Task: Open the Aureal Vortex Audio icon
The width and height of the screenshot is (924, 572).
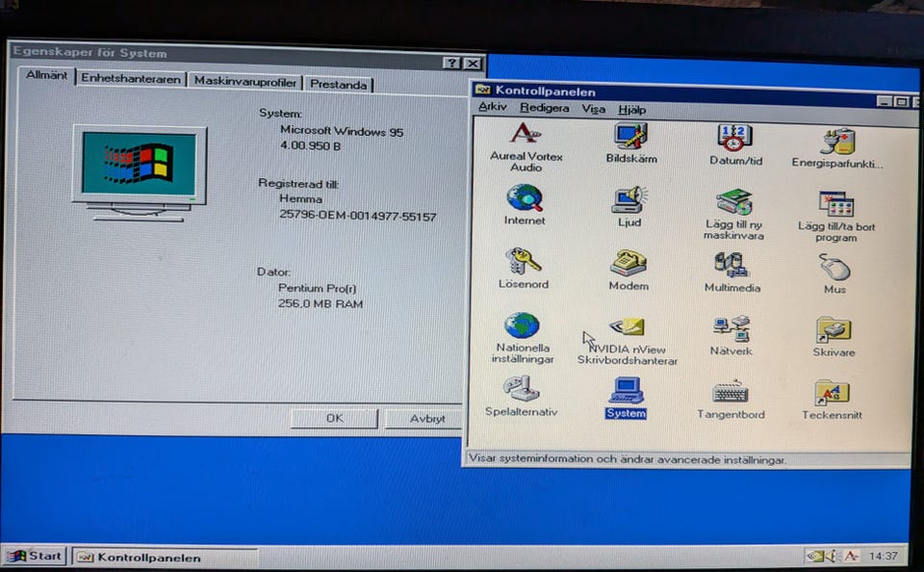Action: [x=526, y=135]
